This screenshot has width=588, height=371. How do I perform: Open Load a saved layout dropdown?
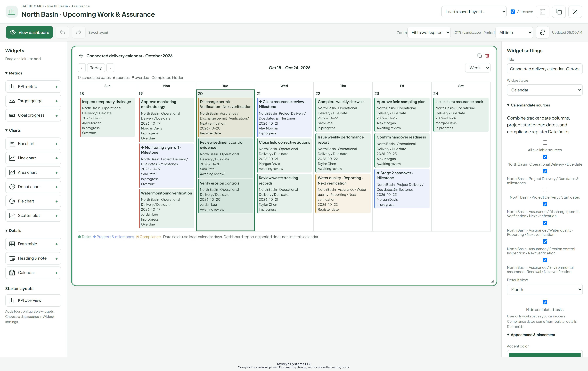tap(474, 12)
